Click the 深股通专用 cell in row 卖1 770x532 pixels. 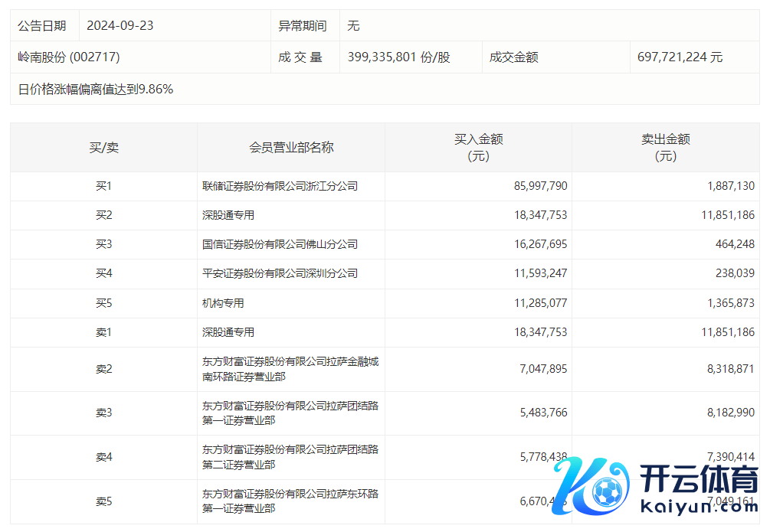point(228,332)
